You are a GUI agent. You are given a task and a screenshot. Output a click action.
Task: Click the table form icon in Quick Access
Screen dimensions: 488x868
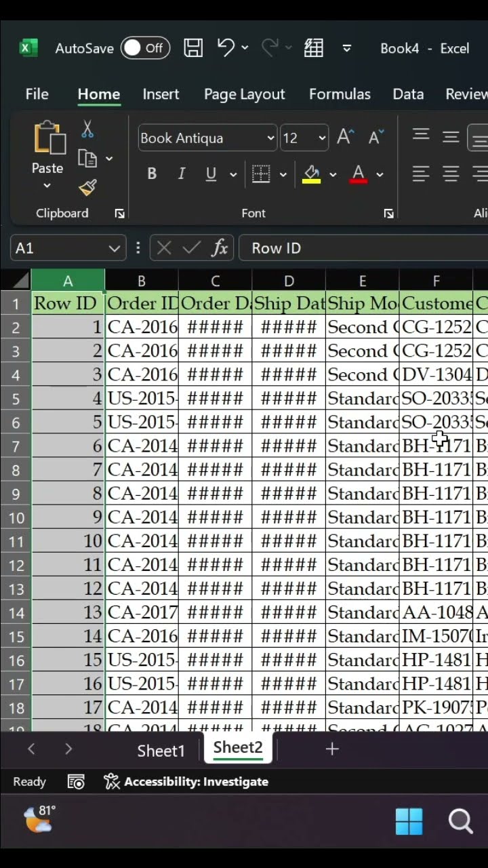pos(313,47)
